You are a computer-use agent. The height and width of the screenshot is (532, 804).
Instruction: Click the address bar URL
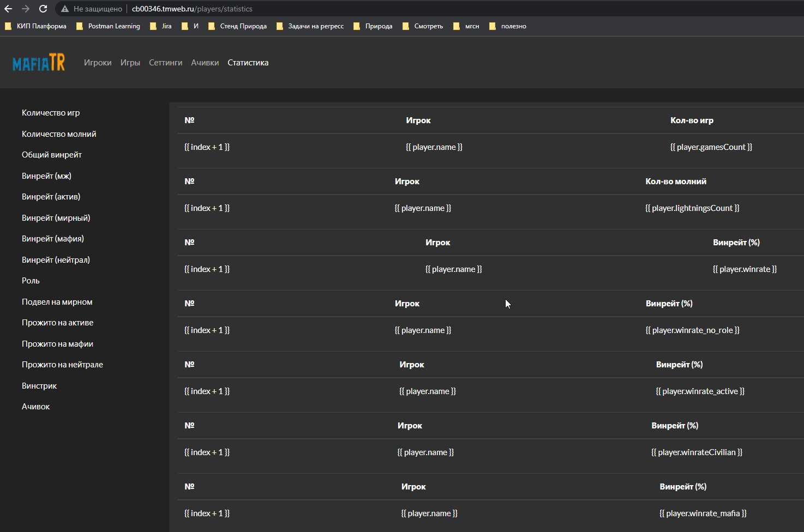pyautogui.click(x=192, y=9)
